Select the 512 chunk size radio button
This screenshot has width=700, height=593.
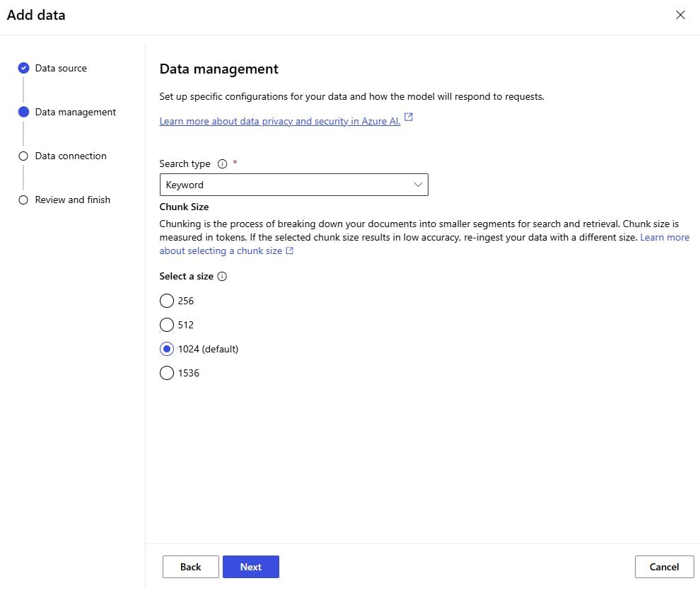[x=167, y=325]
